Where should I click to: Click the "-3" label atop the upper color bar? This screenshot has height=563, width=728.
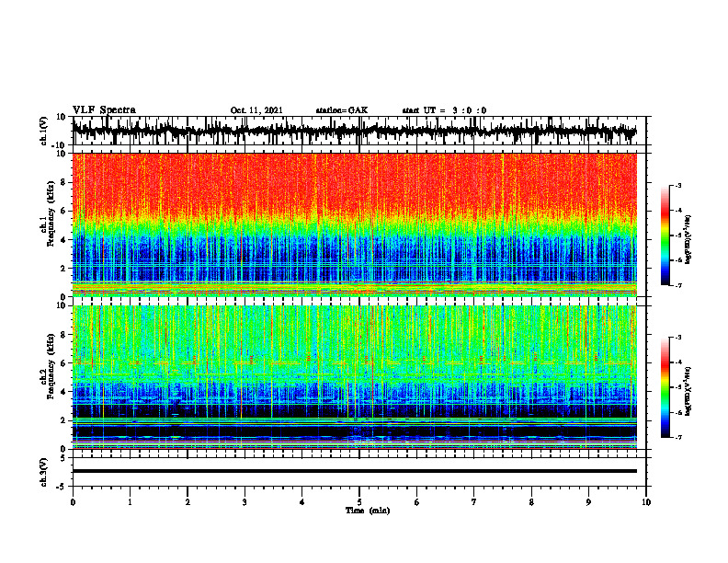tap(678, 186)
